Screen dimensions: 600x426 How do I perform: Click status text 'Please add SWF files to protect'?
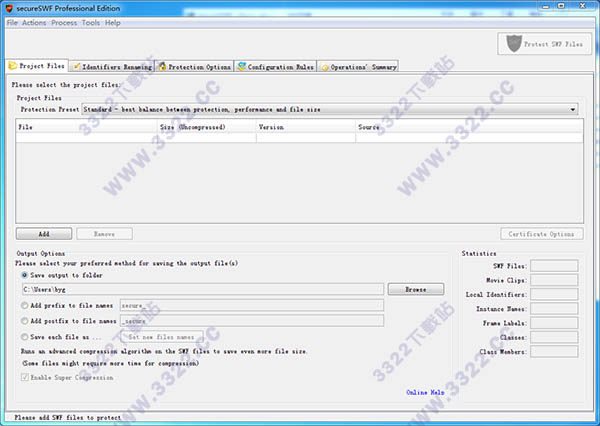pos(68,417)
